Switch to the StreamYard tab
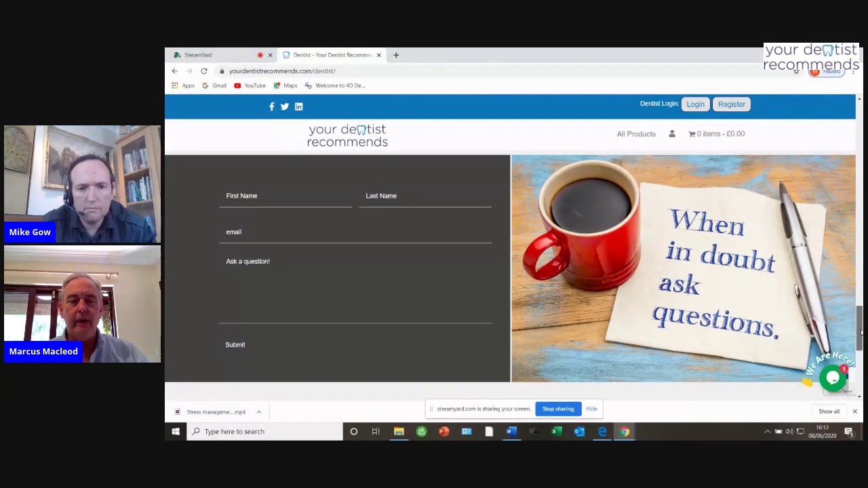Screen dimensions: 868x488 coord(217,55)
